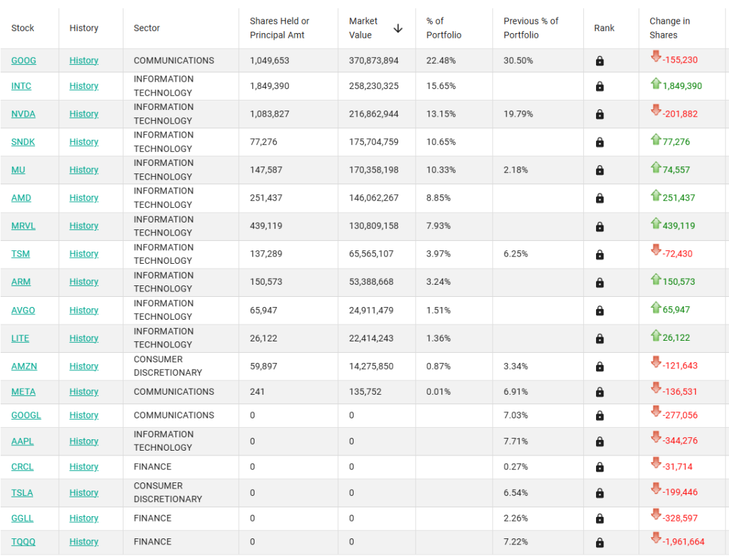Select the 22.48% portfolio cell

(x=441, y=61)
